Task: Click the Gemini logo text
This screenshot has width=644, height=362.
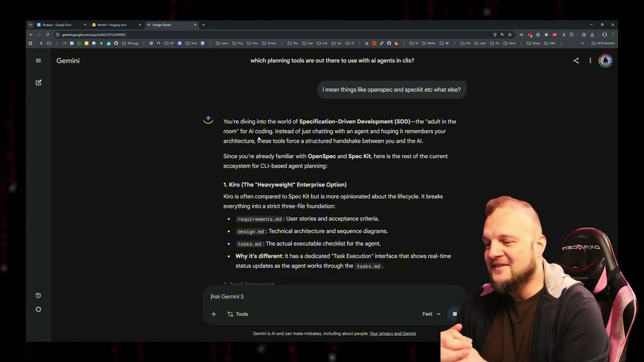Action: (68, 60)
